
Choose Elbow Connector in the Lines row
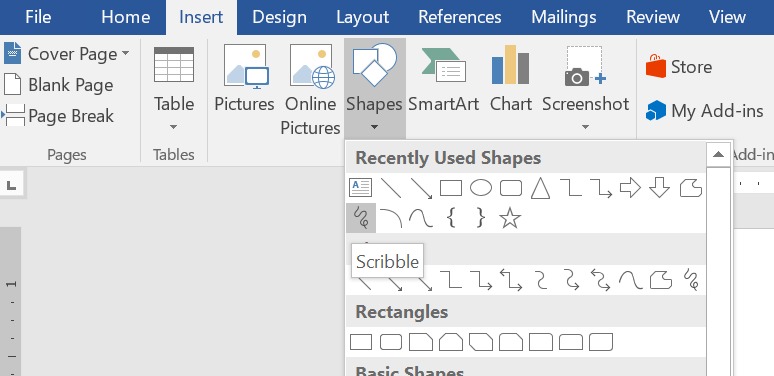click(x=451, y=280)
